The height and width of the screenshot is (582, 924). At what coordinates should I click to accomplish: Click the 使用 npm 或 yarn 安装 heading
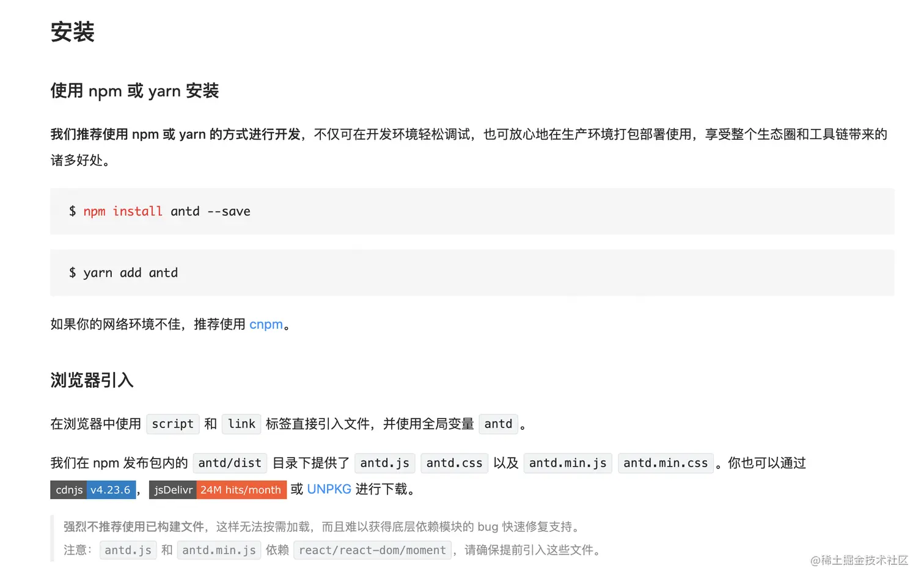[134, 91]
